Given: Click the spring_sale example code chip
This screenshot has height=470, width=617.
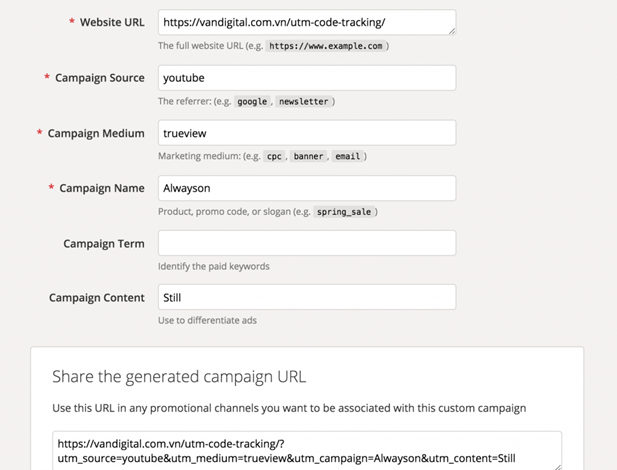Looking at the screenshot, I should pos(346,211).
